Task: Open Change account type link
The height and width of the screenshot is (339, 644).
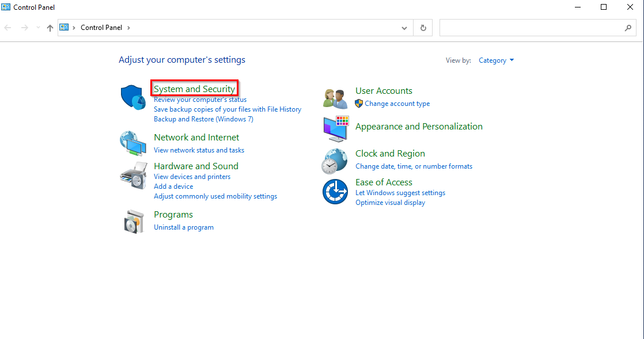Action: click(397, 104)
